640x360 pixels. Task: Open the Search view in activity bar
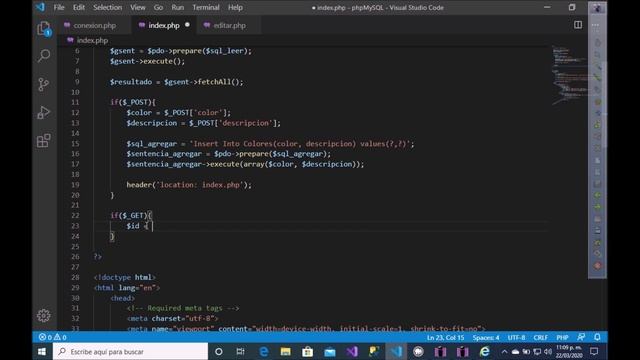[x=44, y=56]
